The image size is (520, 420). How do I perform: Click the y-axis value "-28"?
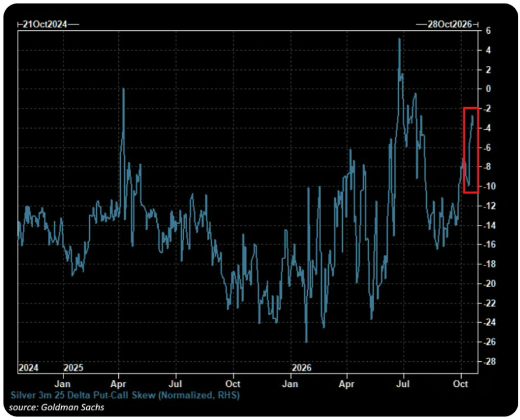click(x=489, y=361)
